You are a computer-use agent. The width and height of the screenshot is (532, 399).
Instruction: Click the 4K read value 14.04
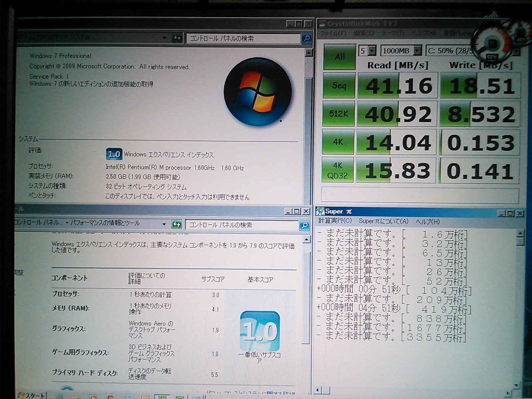[x=396, y=142]
